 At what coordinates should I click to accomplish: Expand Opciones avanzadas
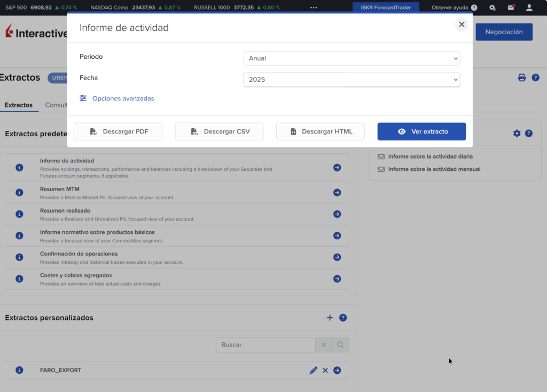point(122,98)
